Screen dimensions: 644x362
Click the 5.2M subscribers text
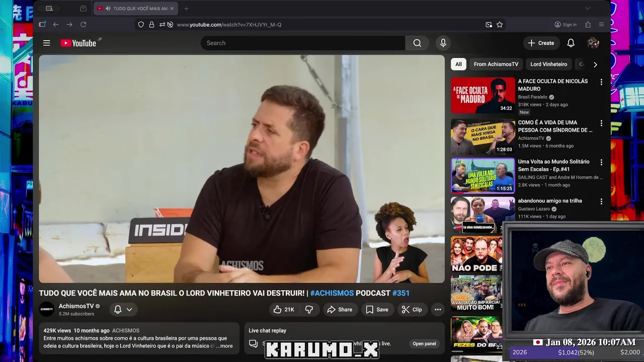tap(76, 314)
